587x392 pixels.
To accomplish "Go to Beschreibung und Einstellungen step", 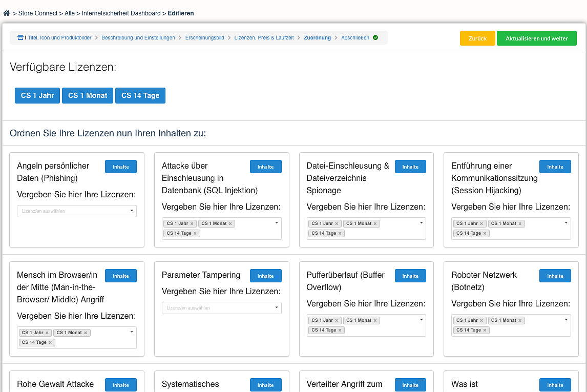I will pyautogui.click(x=138, y=38).
